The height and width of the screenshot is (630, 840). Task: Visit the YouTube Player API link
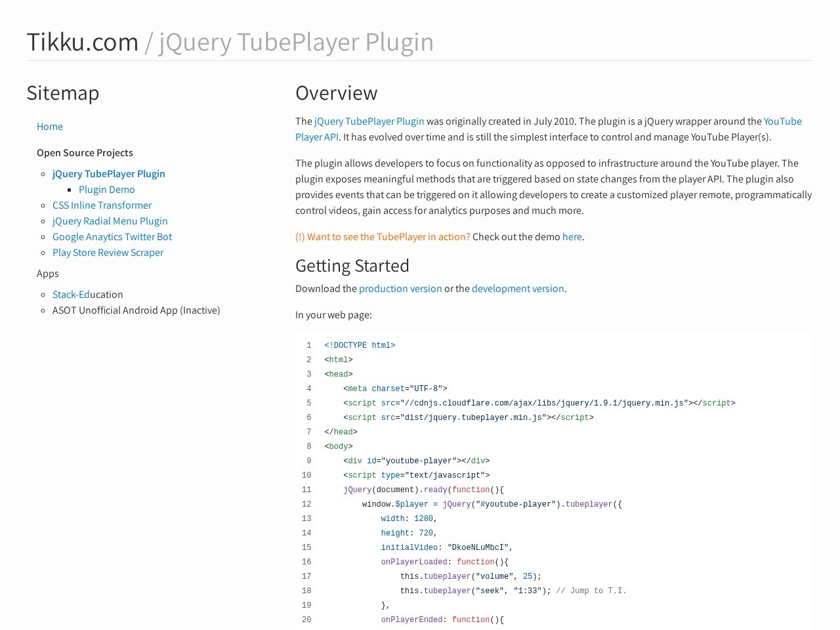(782, 121)
